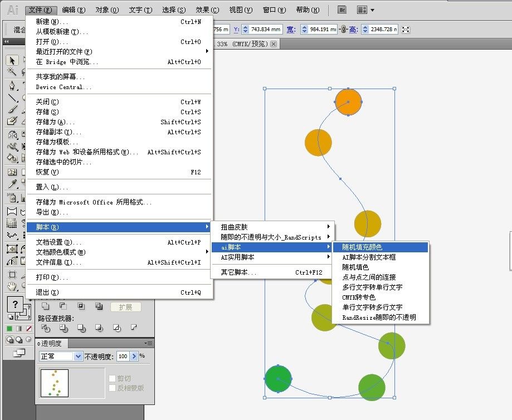Click fourth icon under 路径查找器 label
Viewport: 512px width, 420px height.
click(x=99, y=328)
